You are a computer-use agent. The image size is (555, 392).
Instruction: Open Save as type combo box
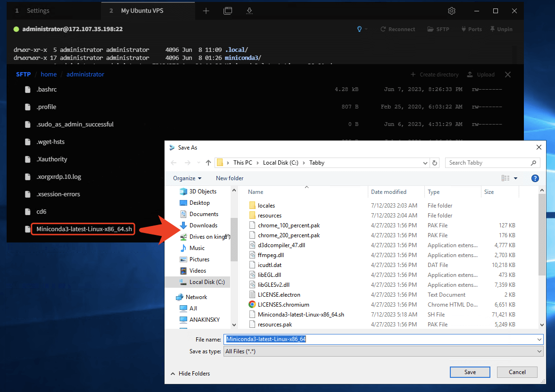pos(383,351)
